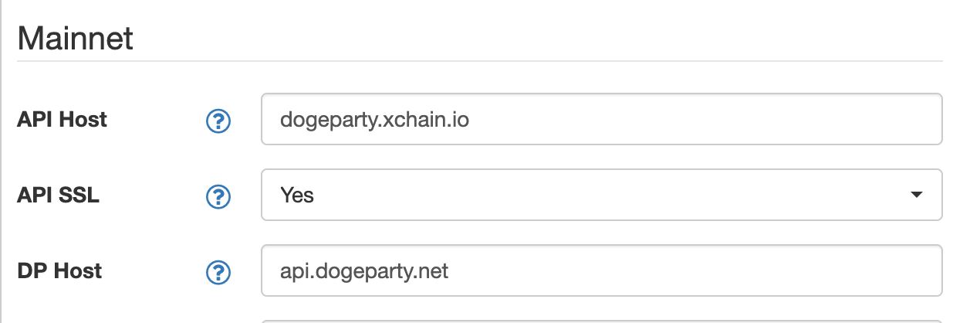Place cursor in api.dogeparty.net text

point(364,272)
